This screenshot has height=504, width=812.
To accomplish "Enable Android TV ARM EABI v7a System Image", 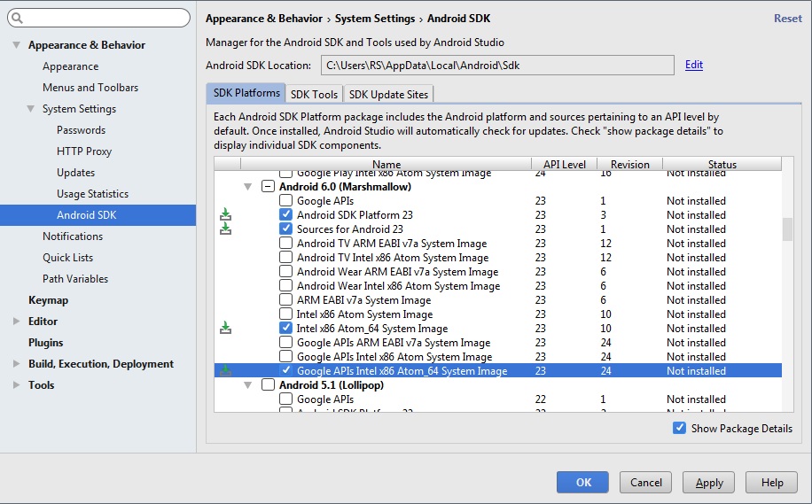I will (x=285, y=243).
